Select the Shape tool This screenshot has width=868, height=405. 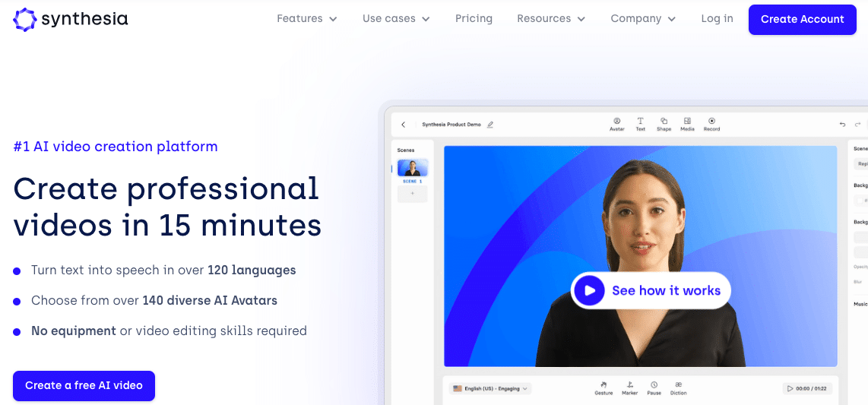click(664, 124)
